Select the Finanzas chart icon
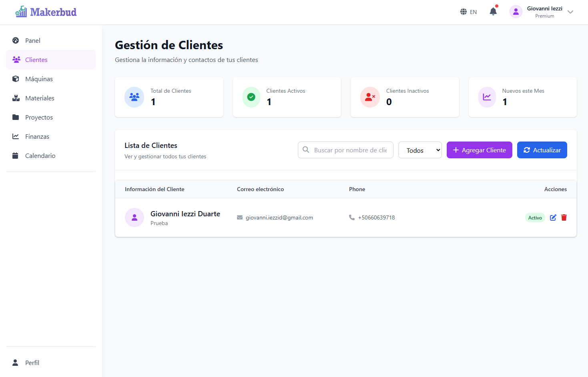Screen dimensions: 588x377 tap(15, 136)
